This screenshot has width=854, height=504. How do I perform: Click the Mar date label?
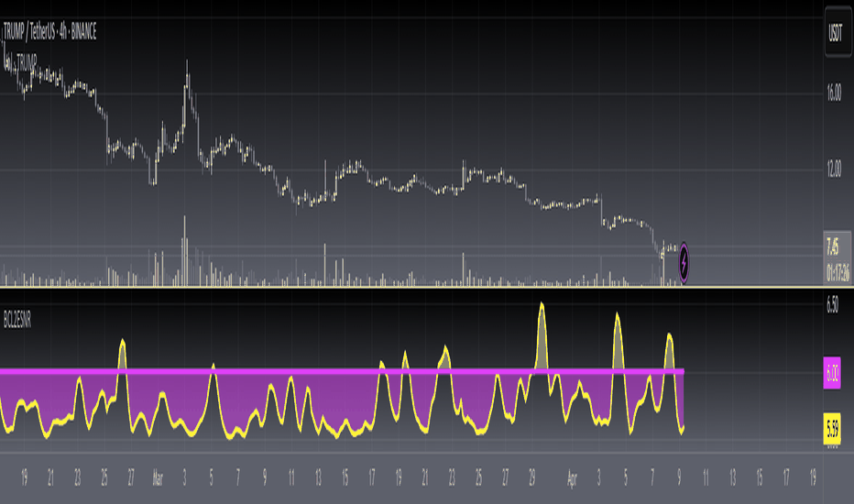pos(158,477)
